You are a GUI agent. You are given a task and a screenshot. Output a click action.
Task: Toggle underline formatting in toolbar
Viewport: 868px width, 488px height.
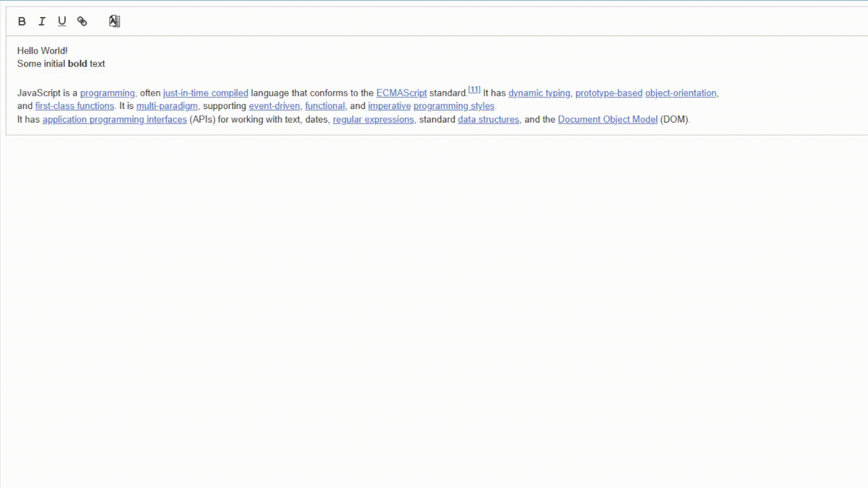pos(62,21)
